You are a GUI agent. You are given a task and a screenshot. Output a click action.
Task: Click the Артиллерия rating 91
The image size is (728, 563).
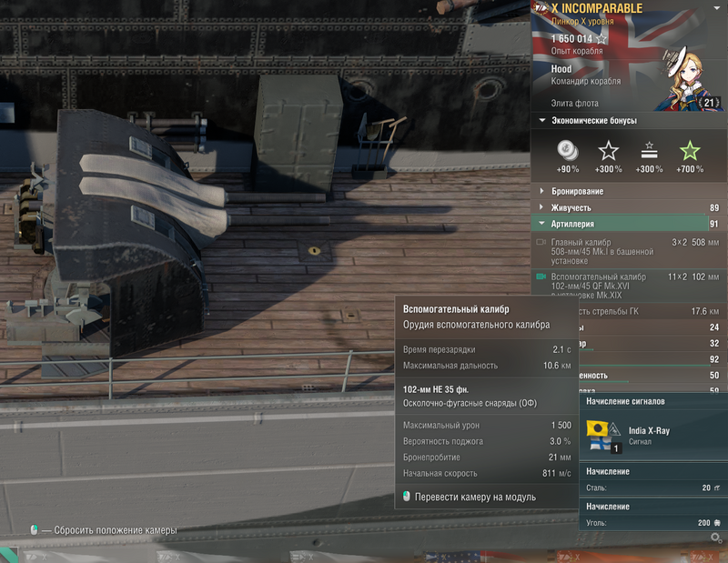pos(714,224)
